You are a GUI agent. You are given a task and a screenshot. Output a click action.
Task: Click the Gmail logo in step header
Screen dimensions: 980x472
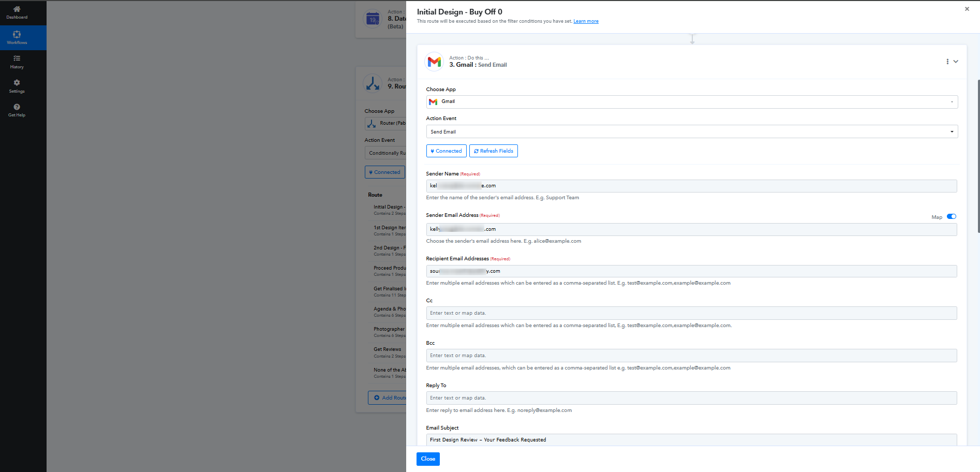tap(434, 62)
